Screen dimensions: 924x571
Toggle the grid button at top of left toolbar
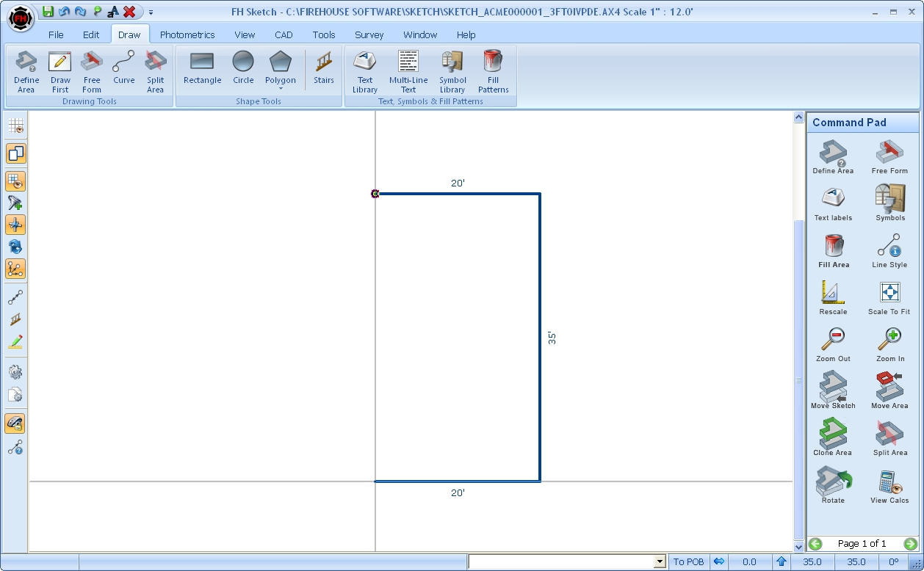tap(15, 126)
